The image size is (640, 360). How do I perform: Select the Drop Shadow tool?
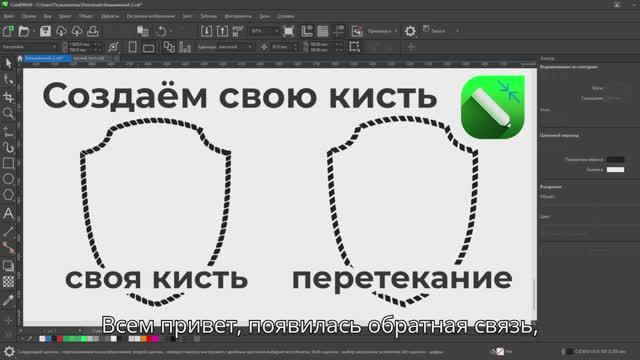coord(8,266)
